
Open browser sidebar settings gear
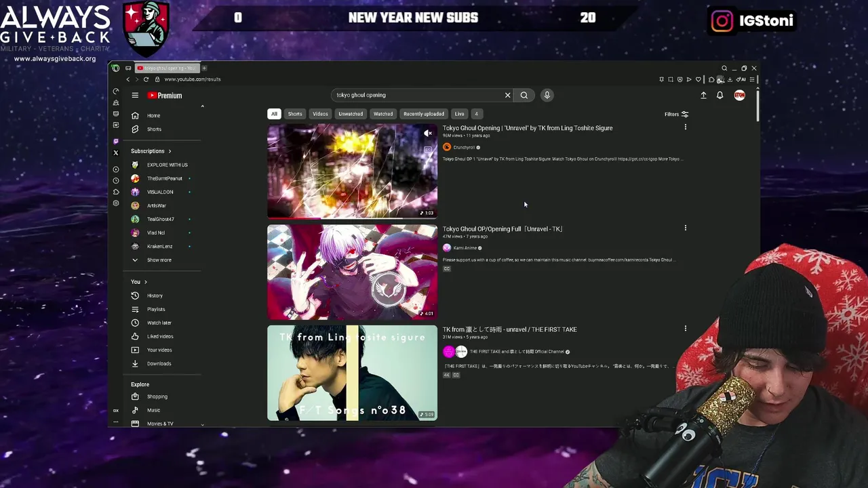click(116, 203)
